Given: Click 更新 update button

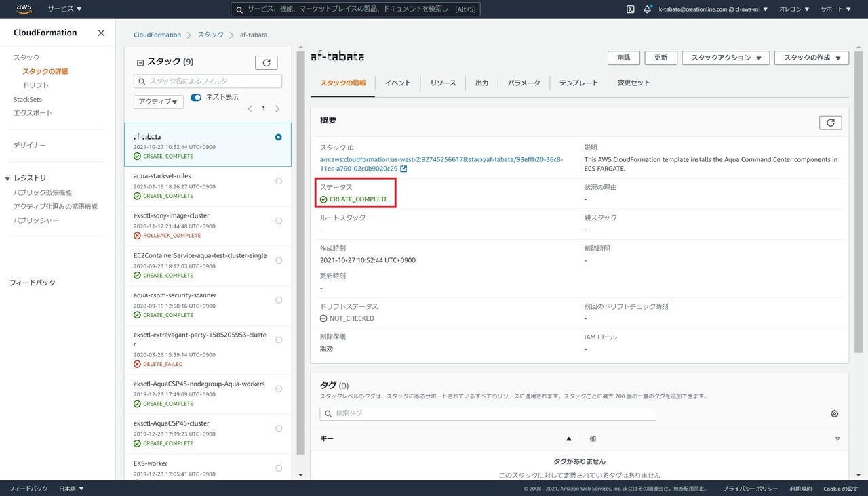Looking at the screenshot, I should pos(661,58).
